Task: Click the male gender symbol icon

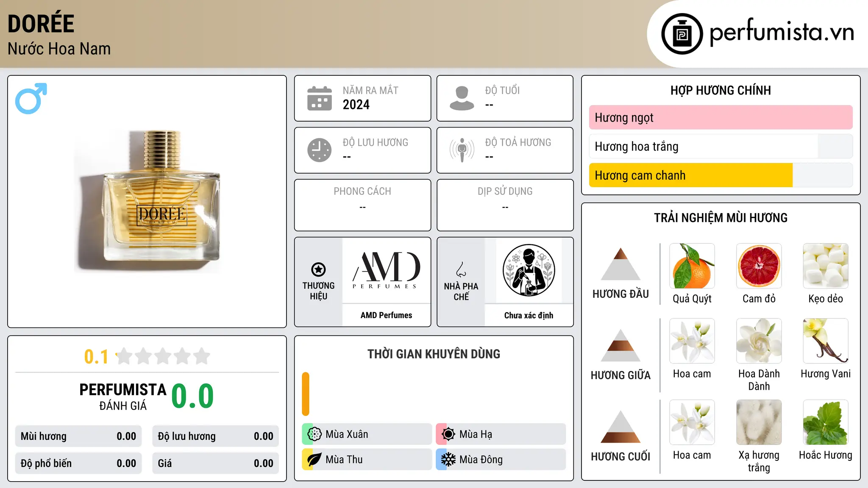Action: tap(31, 98)
